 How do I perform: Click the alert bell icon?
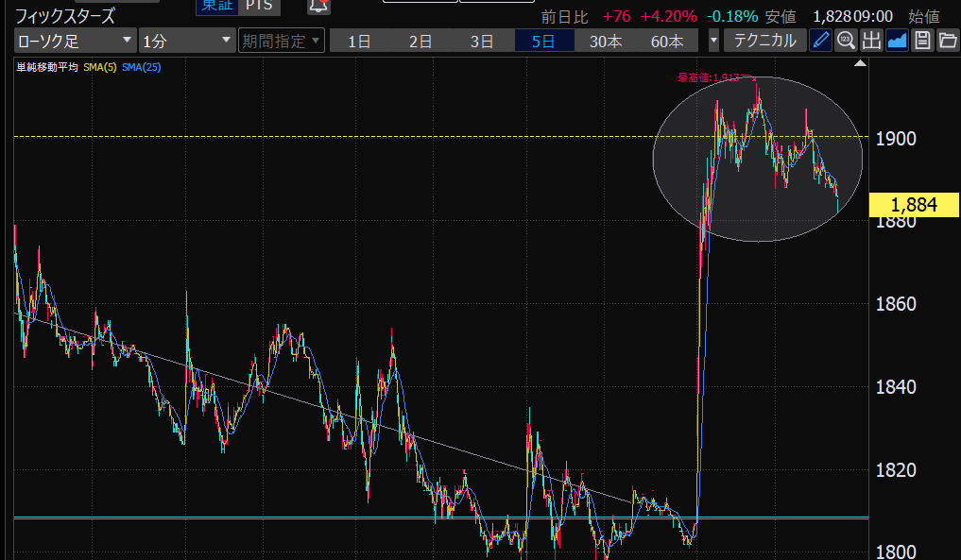click(319, 6)
